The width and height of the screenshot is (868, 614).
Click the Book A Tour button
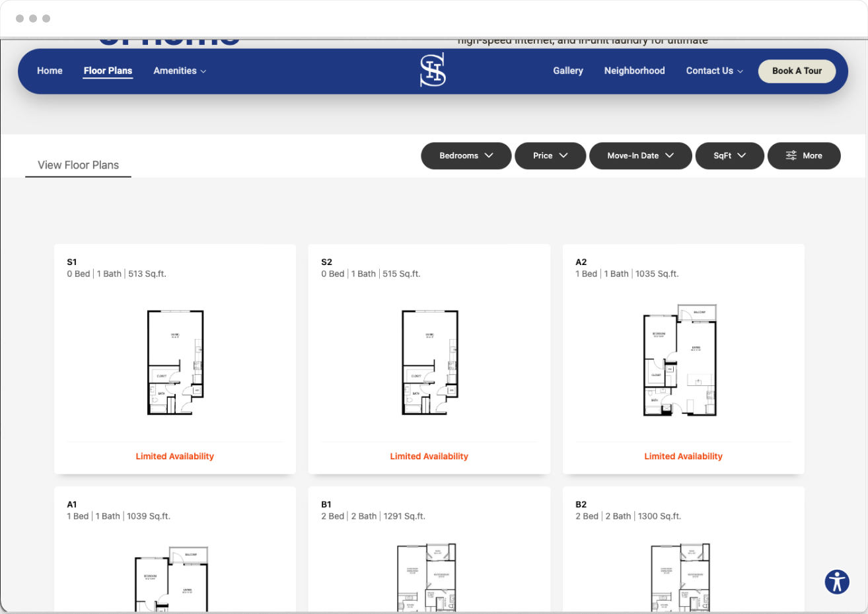click(x=797, y=71)
